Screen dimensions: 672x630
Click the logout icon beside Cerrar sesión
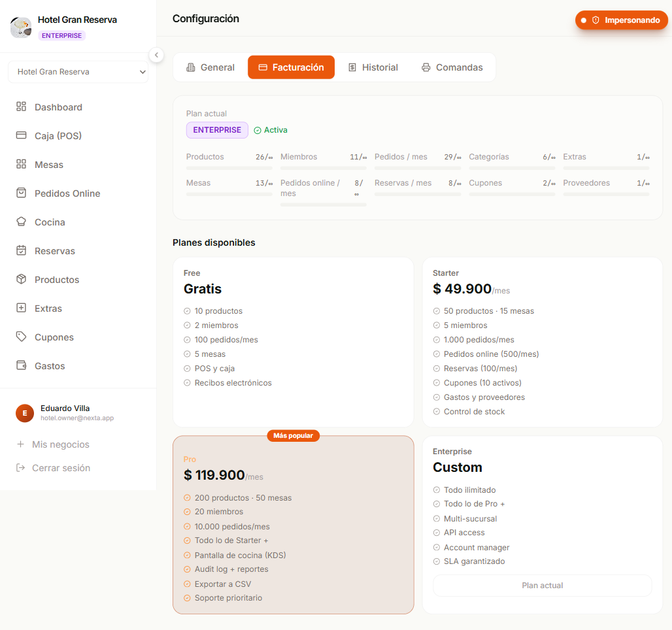(x=20, y=467)
